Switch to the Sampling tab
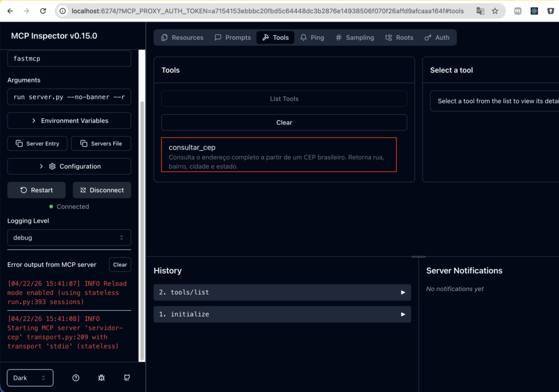This screenshot has width=559, height=392. tap(354, 38)
